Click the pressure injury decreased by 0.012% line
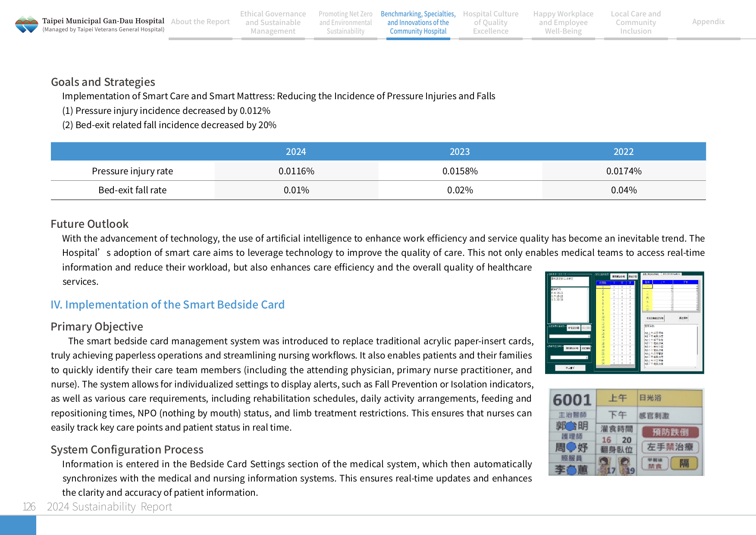This screenshot has height=535, width=756. click(x=166, y=111)
